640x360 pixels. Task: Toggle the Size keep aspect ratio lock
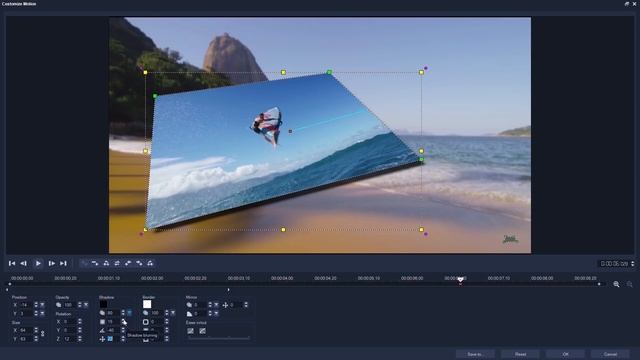tap(42, 334)
